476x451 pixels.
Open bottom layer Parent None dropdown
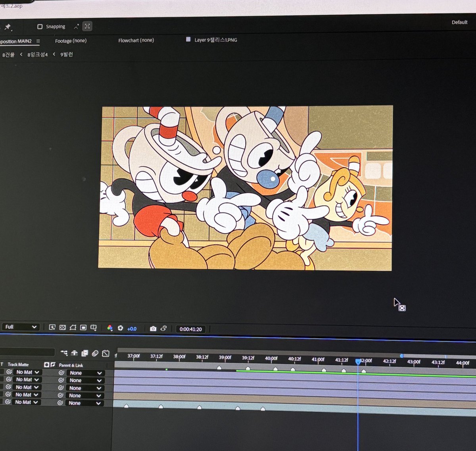click(85, 403)
